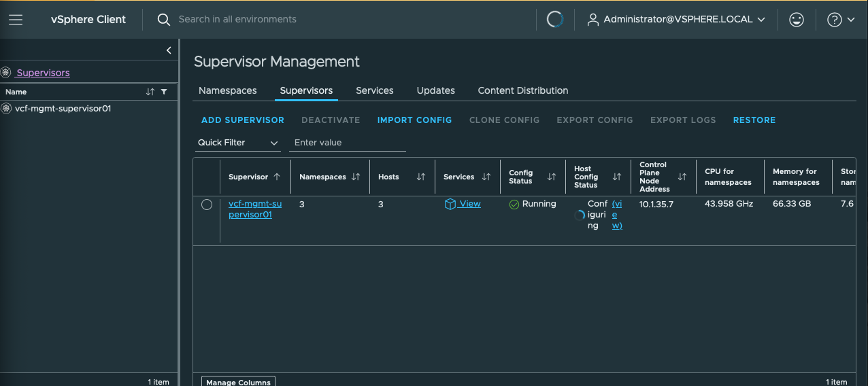Open the Supervisors link in sidebar
868x386 pixels.
click(x=43, y=73)
